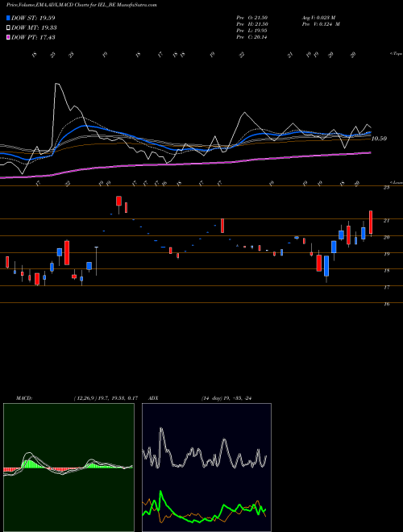Click the blue DOW ST legend swatch
The height and width of the screenshot is (532, 403).
click(x=9, y=18)
